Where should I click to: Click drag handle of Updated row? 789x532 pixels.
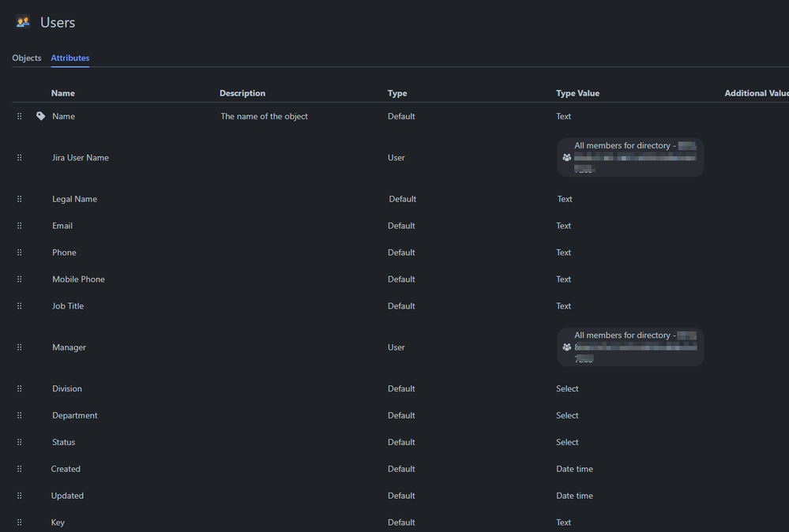point(20,495)
